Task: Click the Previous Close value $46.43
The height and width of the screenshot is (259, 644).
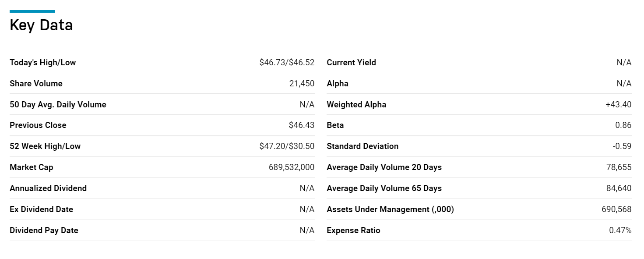Action: (302, 125)
